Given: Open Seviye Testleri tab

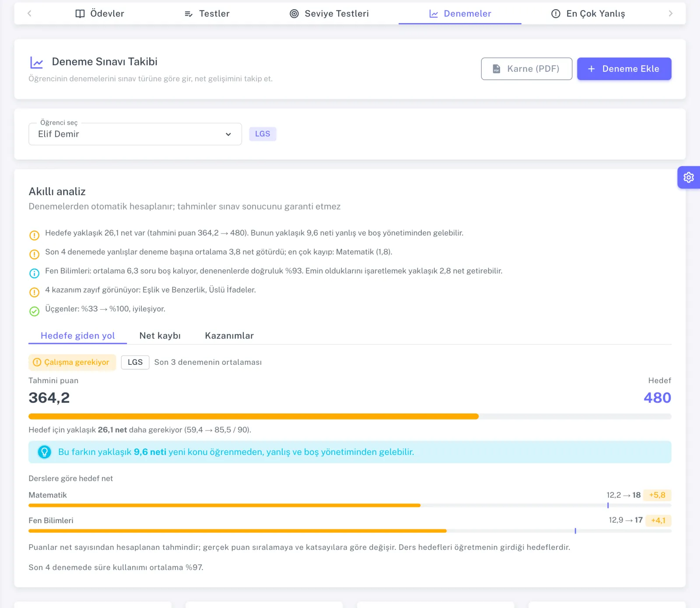Looking at the screenshot, I should tap(329, 14).
